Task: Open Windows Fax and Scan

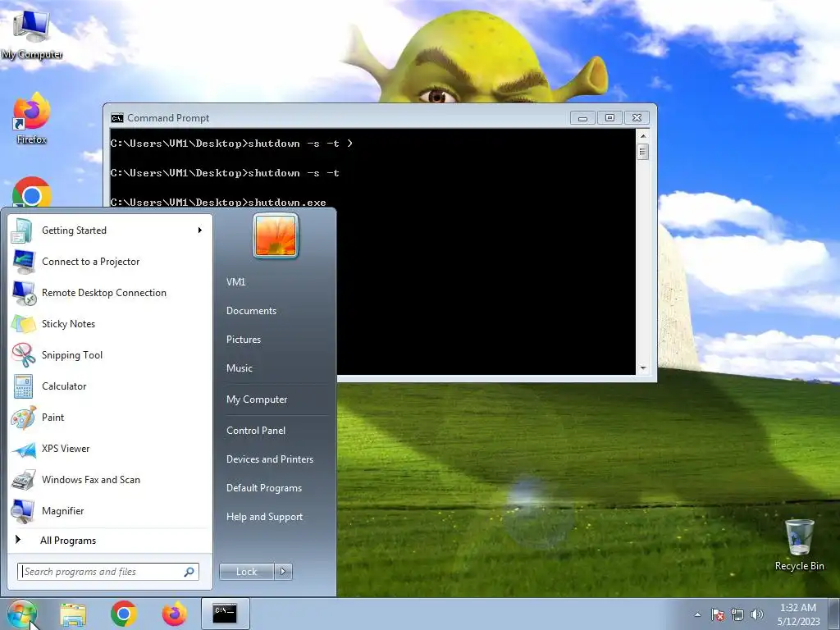Action: tap(110, 479)
